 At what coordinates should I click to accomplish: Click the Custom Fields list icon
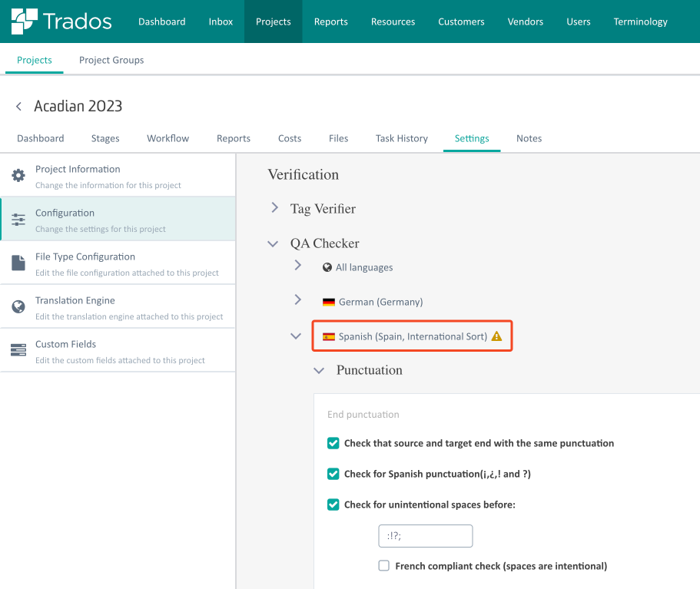pos(18,350)
